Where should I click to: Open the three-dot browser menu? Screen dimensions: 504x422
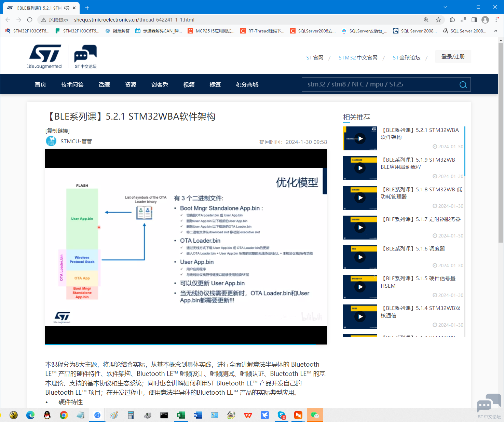(497, 20)
